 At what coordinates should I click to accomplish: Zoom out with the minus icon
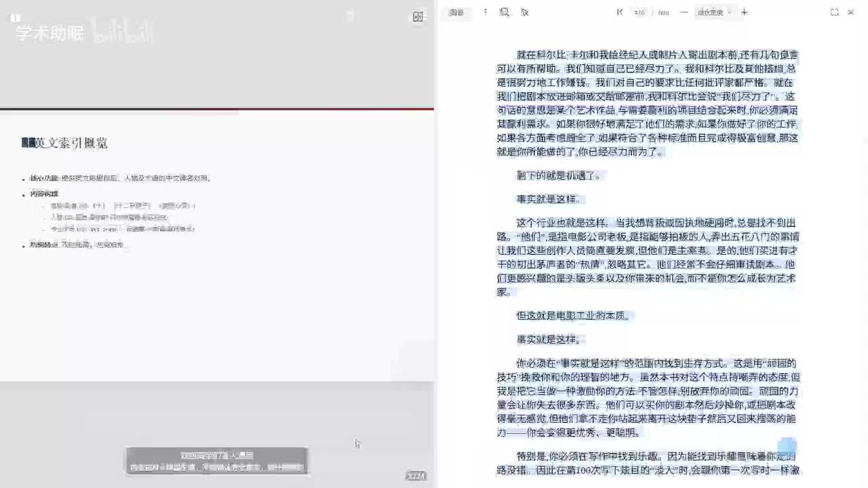point(684,12)
